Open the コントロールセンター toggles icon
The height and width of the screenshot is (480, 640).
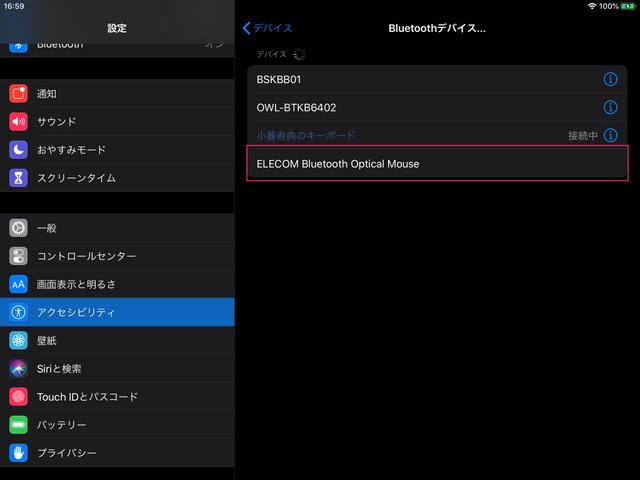click(18, 256)
